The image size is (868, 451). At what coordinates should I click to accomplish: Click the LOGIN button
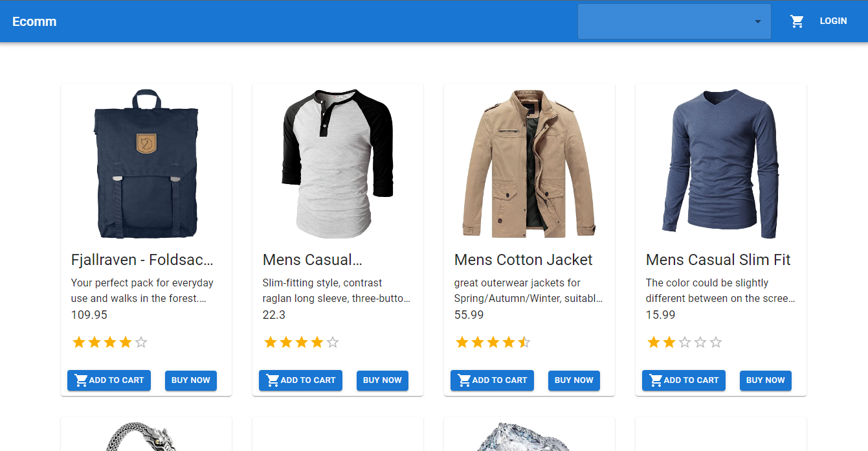point(833,21)
